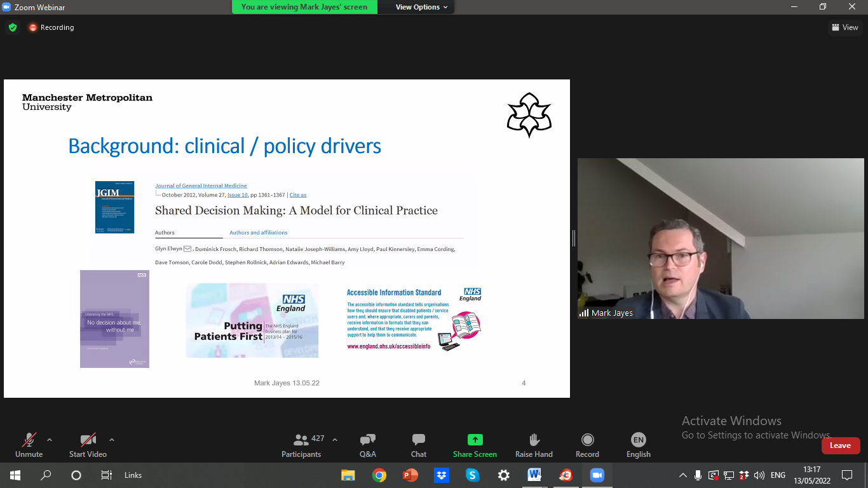Open the View layout menu
The image size is (868, 488).
pyautogui.click(x=845, y=27)
